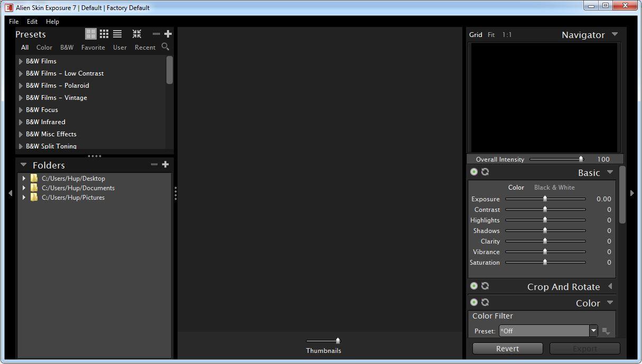Click the C:/Users/Hup/Documents folder icon
This screenshot has height=364, width=642.
(34, 188)
